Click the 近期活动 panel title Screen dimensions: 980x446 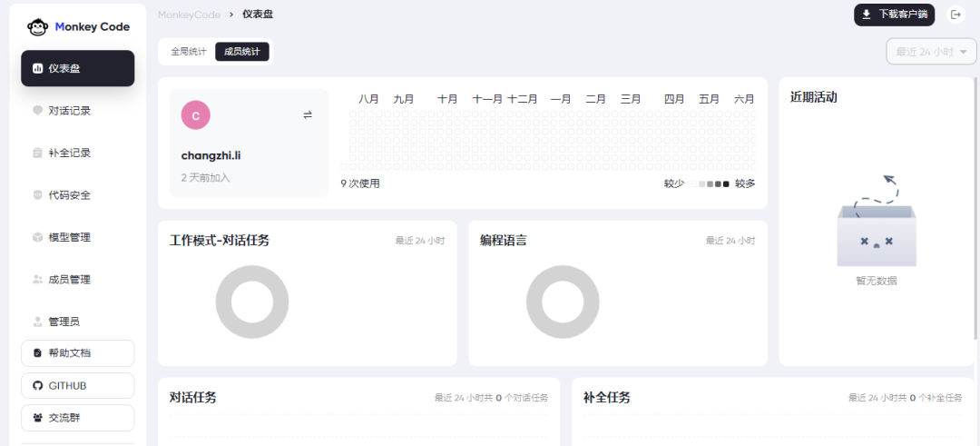point(814,97)
